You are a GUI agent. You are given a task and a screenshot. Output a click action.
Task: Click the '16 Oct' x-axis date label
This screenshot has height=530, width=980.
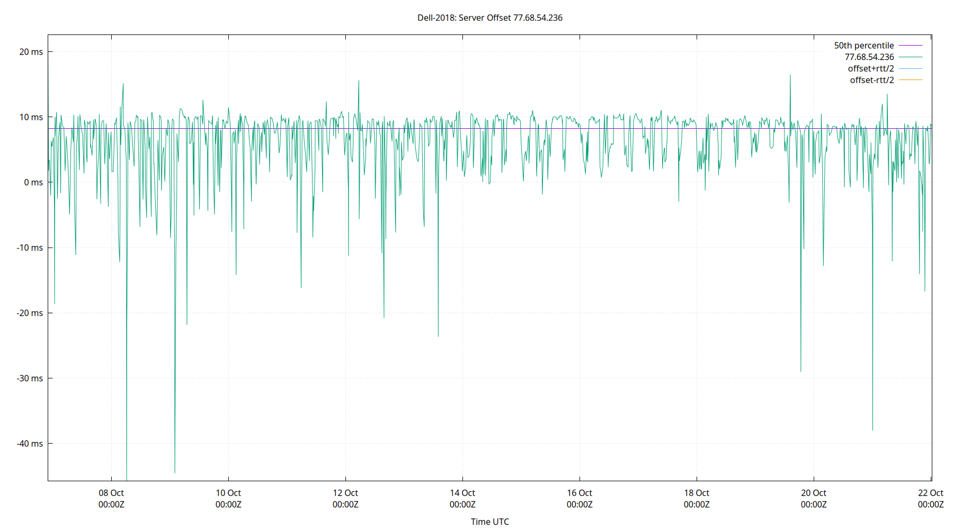click(x=580, y=493)
